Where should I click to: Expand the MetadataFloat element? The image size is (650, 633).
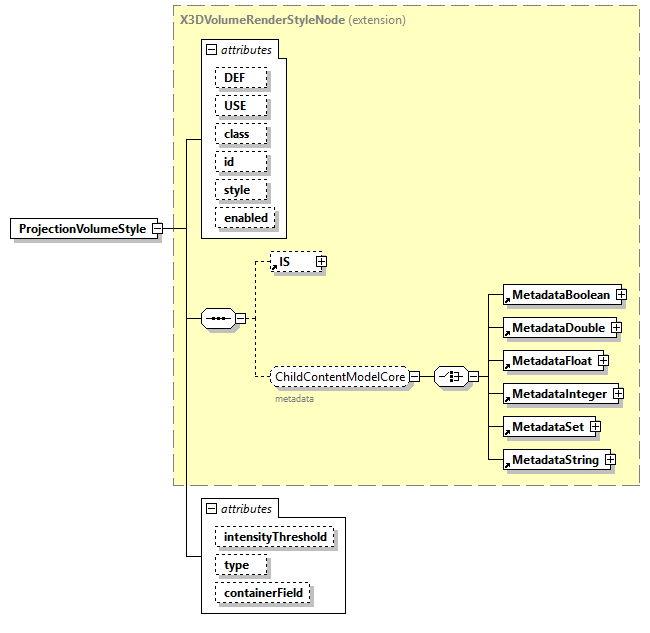pyautogui.click(x=603, y=361)
